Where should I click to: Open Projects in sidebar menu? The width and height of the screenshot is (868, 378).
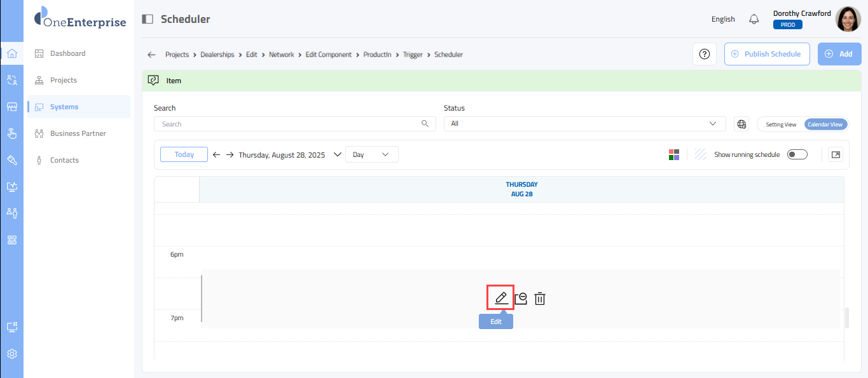click(x=64, y=80)
